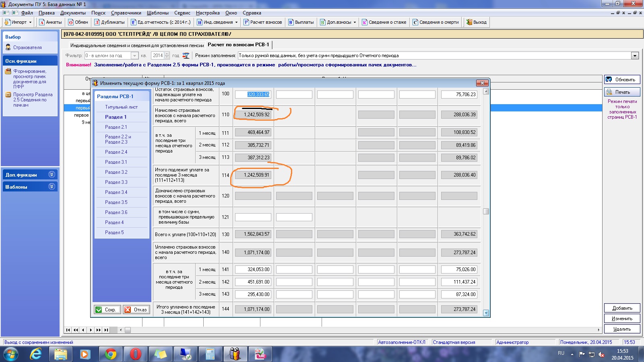
Task: Open the Фильтр dropdown list
Action: pyautogui.click(x=134, y=56)
